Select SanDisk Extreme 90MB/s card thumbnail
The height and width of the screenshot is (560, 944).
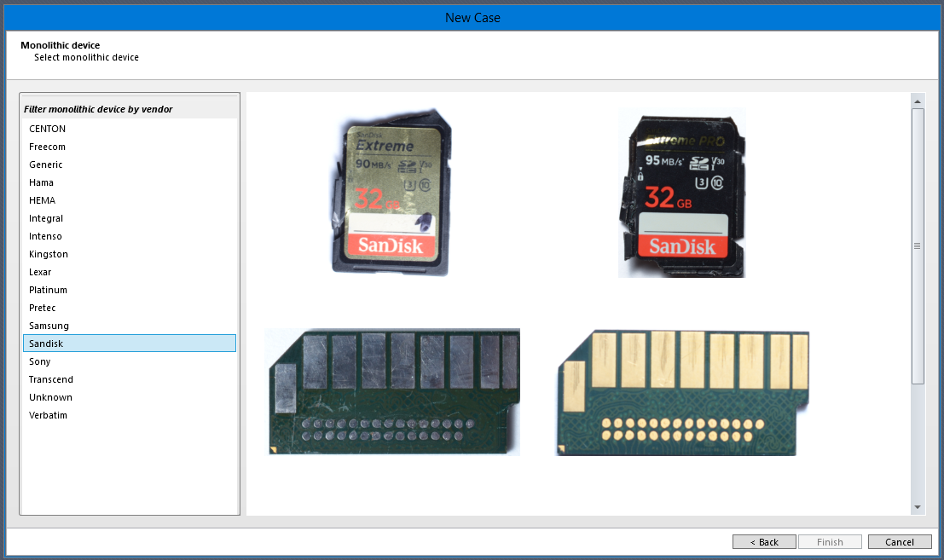pos(391,193)
